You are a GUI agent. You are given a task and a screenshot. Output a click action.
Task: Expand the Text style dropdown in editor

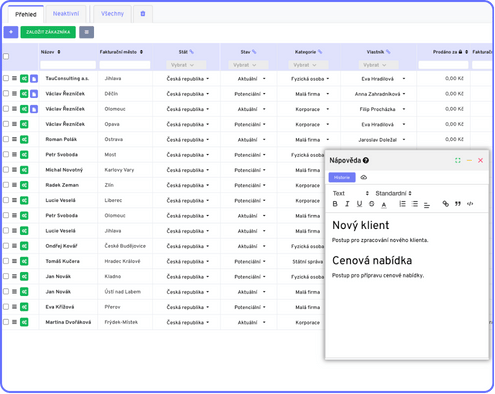click(x=351, y=193)
